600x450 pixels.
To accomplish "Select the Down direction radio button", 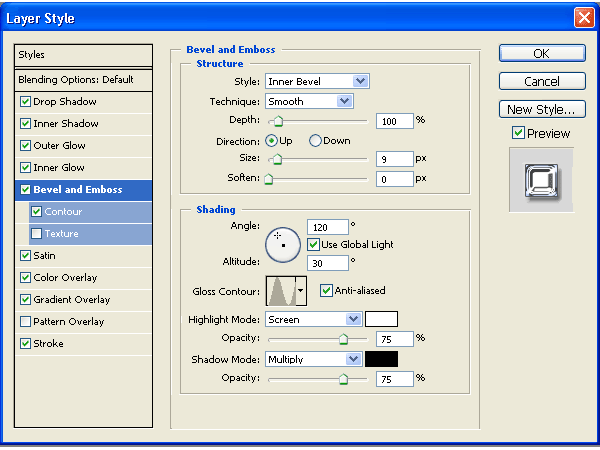I will coord(315,141).
